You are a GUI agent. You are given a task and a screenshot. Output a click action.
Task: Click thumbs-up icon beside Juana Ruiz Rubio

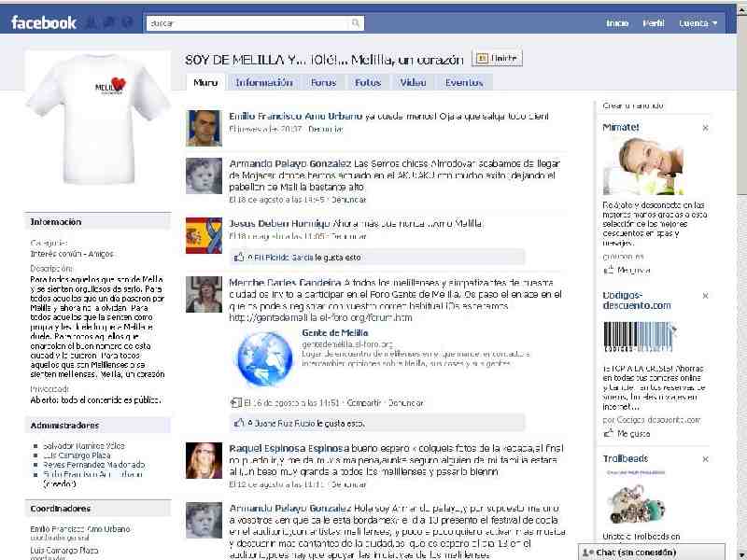click(x=239, y=423)
